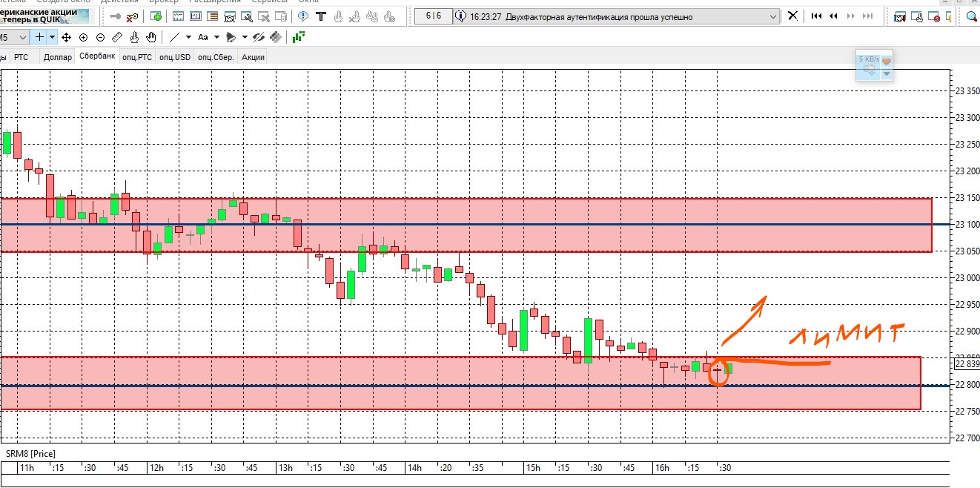This screenshot has width=980, height=488.
Task: Go to the next message
Action: (x=850, y=16)
